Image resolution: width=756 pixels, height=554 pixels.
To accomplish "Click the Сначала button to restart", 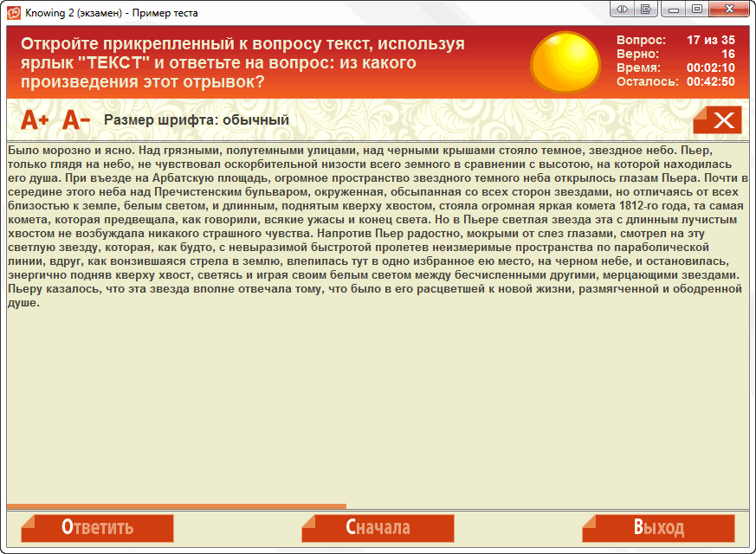I will tap(378, 528).
